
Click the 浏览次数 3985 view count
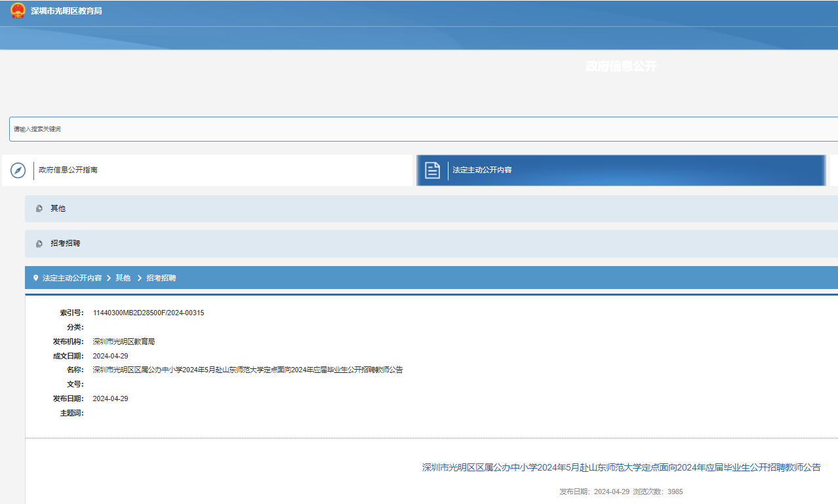[x=658, y=492]
